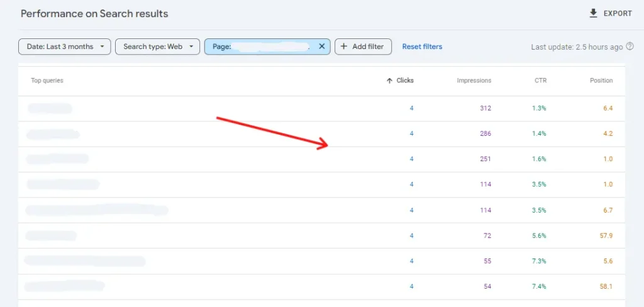This screenshot has width=644, height=307.
Task: Click the CTR value 5.6%
Action: click(540, 235)
